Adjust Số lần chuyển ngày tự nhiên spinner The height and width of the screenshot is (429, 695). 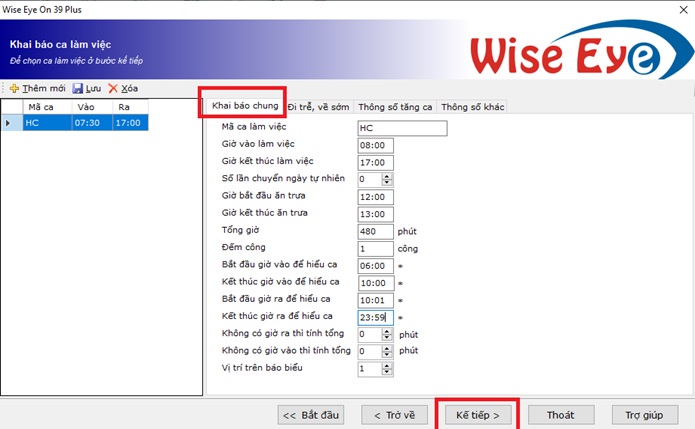point(387,180)
